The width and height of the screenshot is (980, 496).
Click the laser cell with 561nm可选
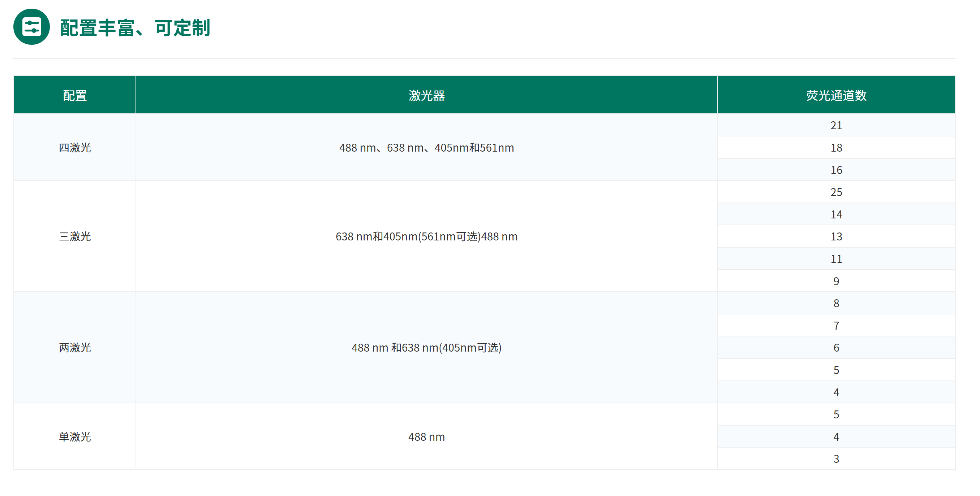426,236
